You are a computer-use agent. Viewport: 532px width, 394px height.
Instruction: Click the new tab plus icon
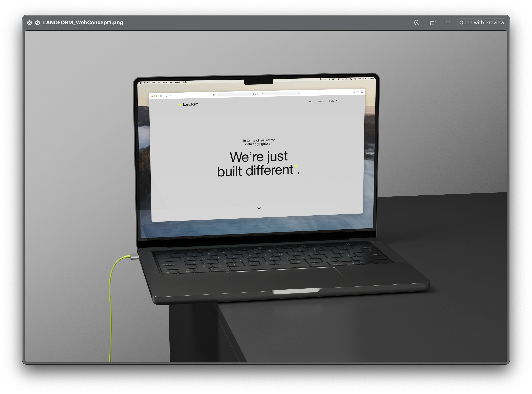358,92
